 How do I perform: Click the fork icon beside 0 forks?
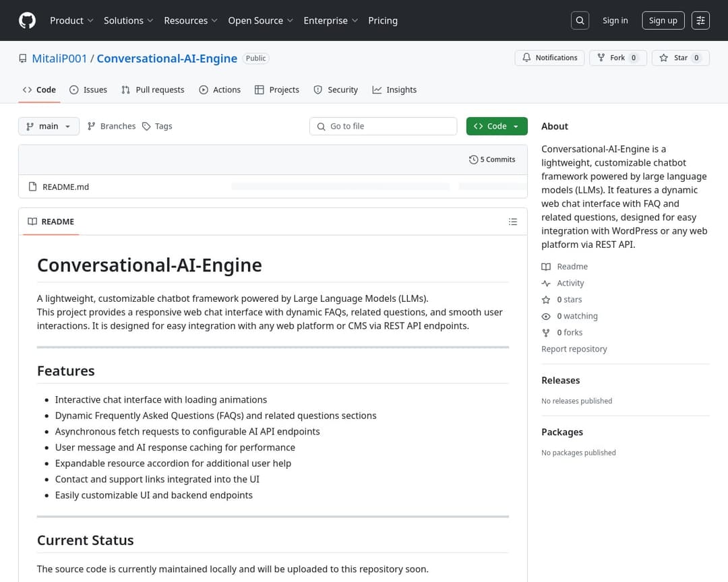(546, 333)
